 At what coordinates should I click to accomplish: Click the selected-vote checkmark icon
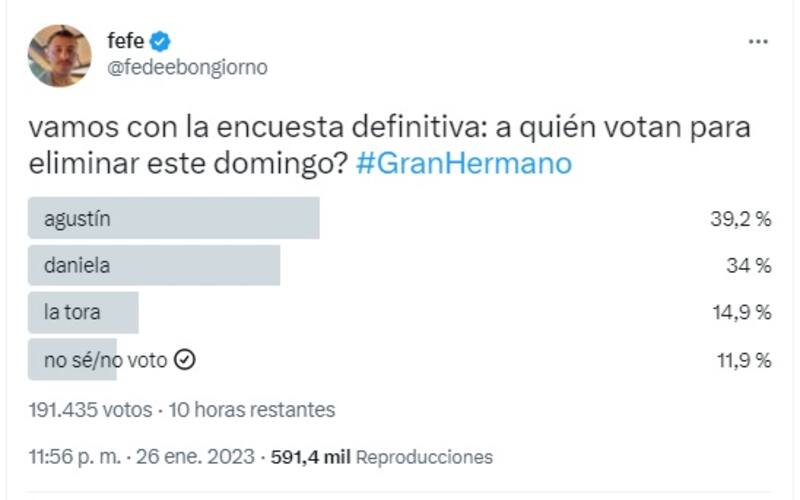[x=184, y=359]
